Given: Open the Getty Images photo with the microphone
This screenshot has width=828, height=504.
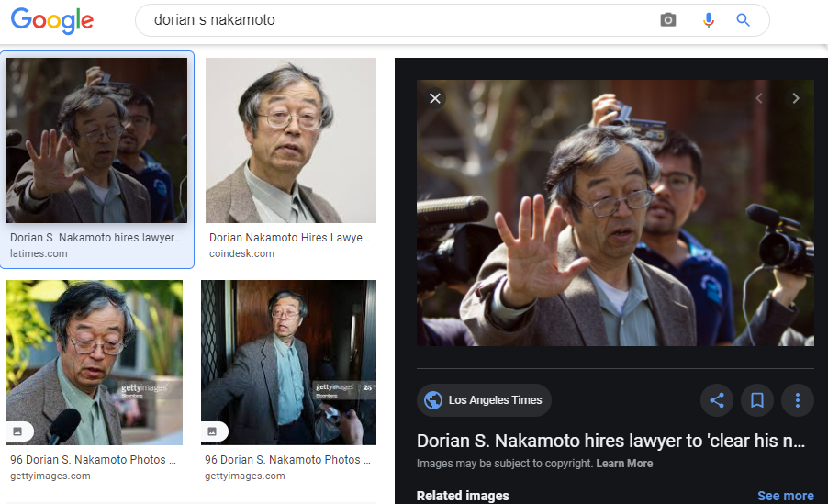Looking at the screenshot, I should tap(95, 363).
